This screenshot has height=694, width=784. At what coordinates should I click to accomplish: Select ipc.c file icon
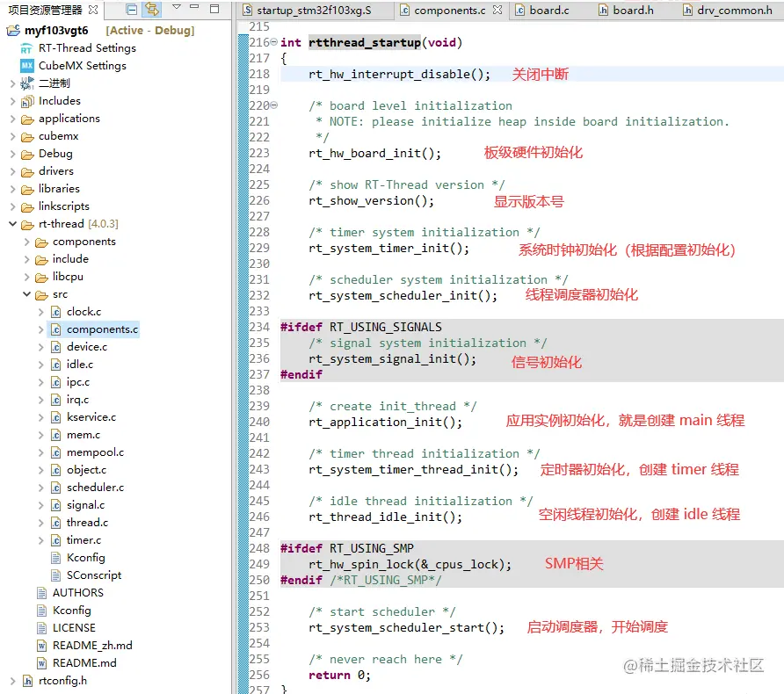coord(56,382)
